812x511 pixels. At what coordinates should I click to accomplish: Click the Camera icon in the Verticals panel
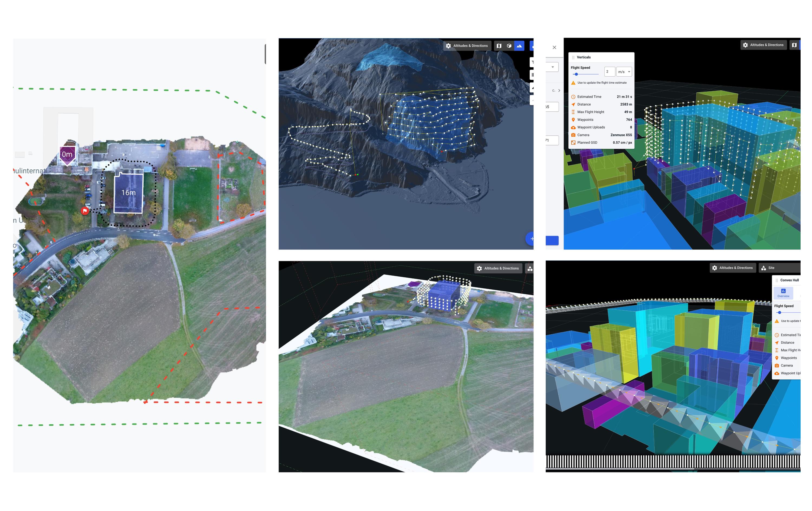pos(573,135)
